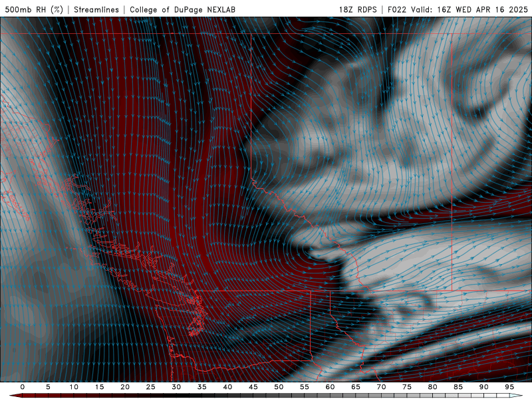The height and width of the screenshot is (399, 532).
Task: Click the 'College of DuPage NEXLAB' text
Action: tap(182, 9)
